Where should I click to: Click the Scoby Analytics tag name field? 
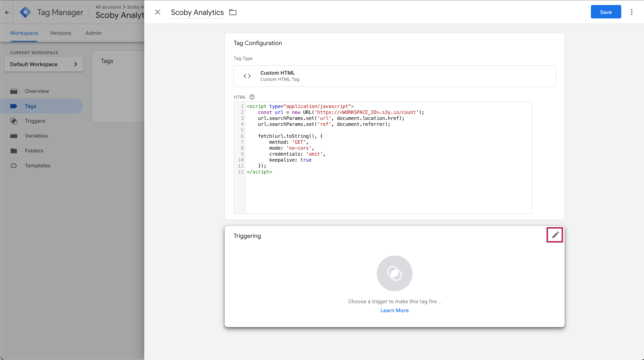click(x=197, y=12)
